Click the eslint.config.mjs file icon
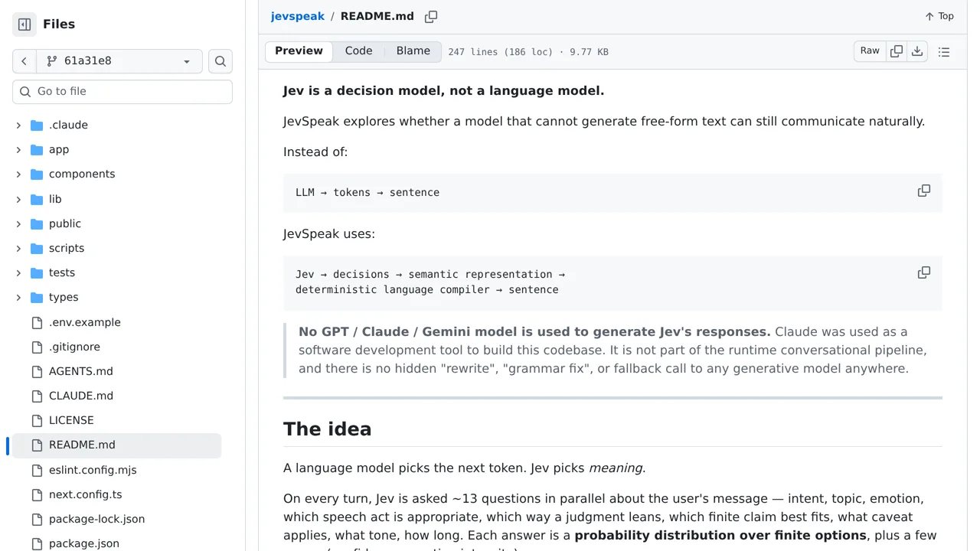 click(37, 470)
